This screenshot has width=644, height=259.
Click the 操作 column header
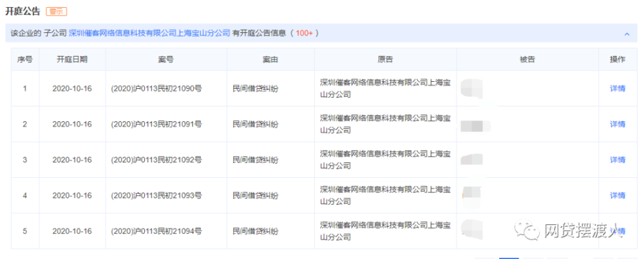[x=618, y=59]
